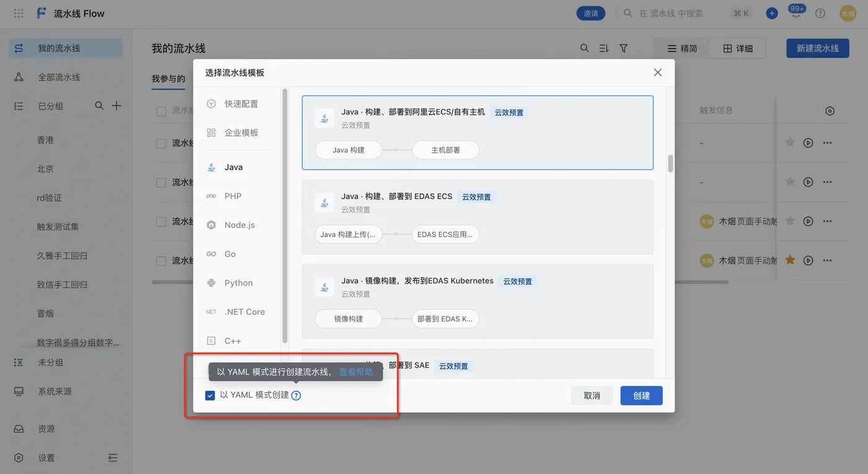
Task: Click YAML mode help question icon
Action: (296, 395)
